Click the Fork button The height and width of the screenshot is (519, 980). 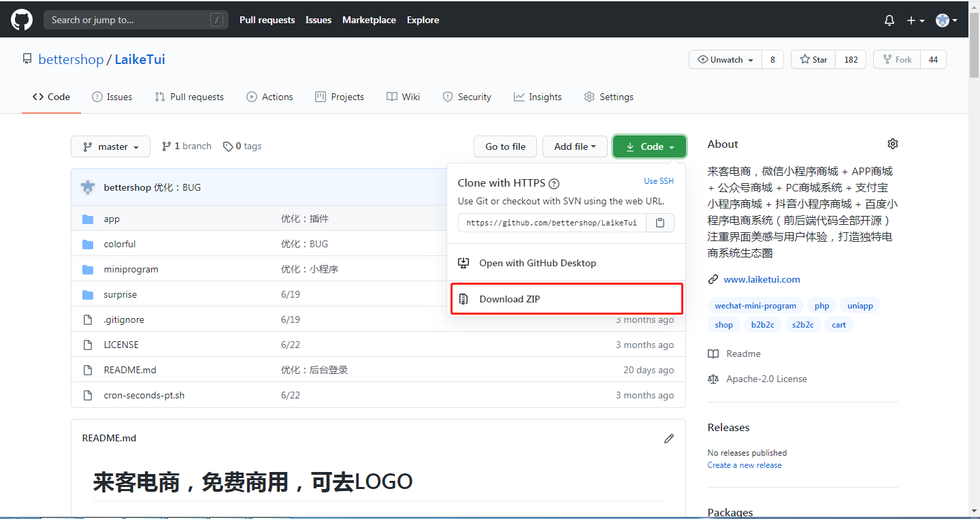click(897, 59)
